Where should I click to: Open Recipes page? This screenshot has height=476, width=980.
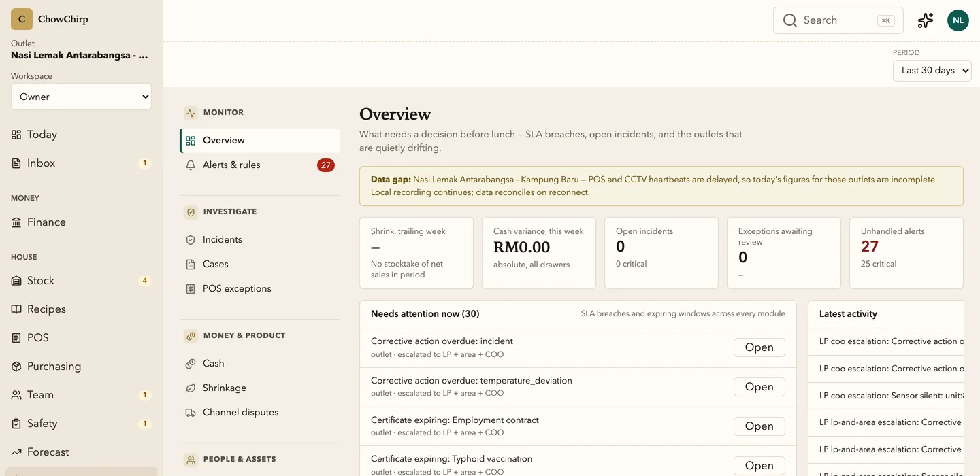[81, 309]
